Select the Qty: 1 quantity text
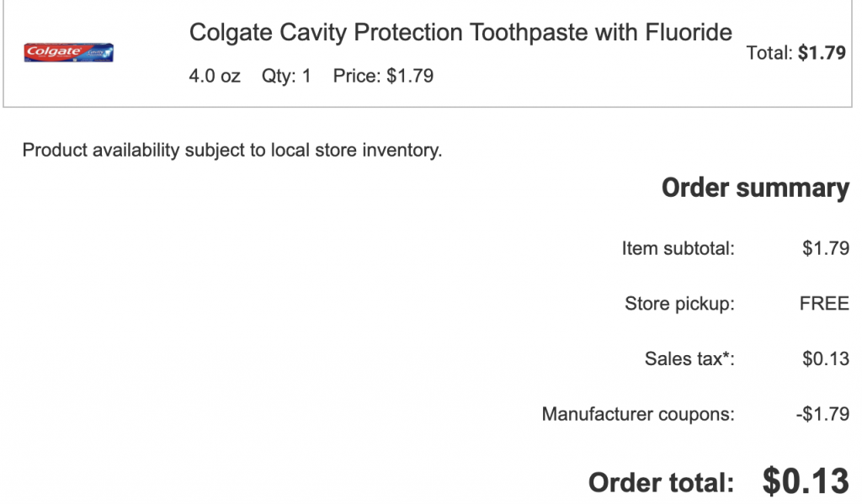The width and height of the screenshot is (862, 504). point(286,77)
